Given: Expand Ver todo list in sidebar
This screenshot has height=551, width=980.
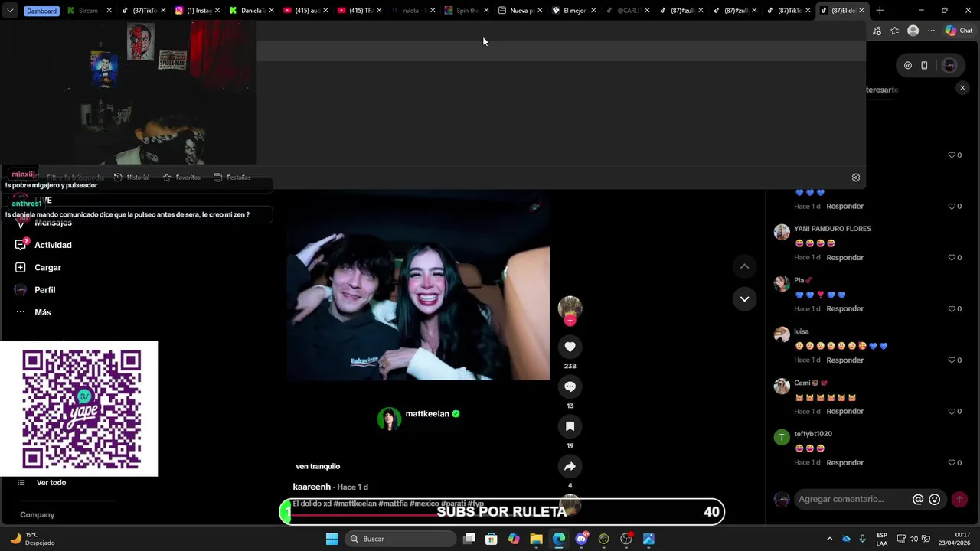Looking at the screenshot, I should point(51,483).
